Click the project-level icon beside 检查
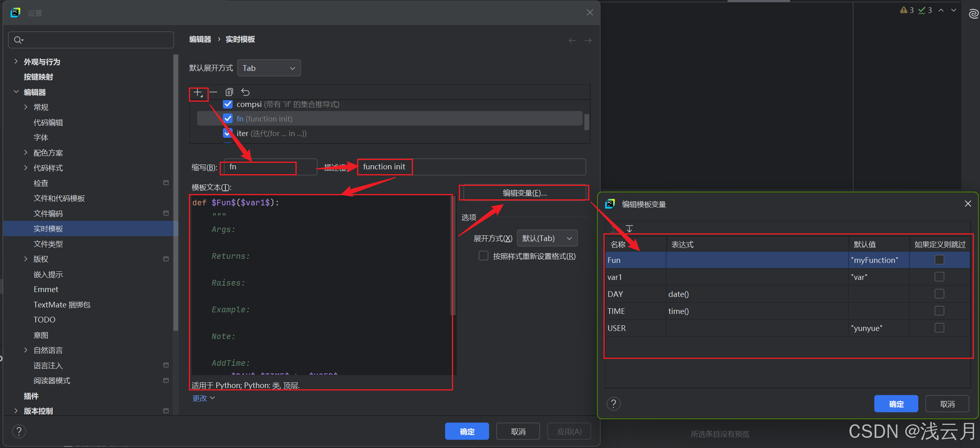This screenshot has width=980, height=448. click(166, 183)
